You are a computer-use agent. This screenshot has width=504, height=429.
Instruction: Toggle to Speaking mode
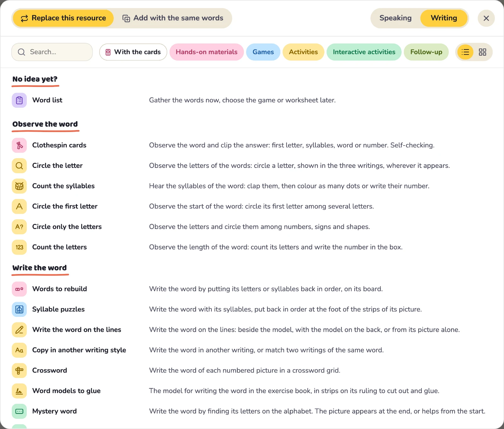coord(395,18)
